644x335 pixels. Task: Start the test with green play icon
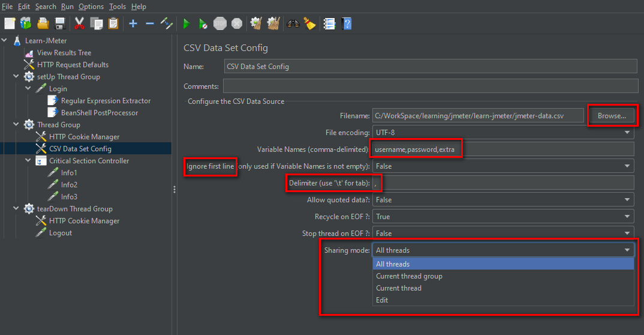tap(186, 23)
